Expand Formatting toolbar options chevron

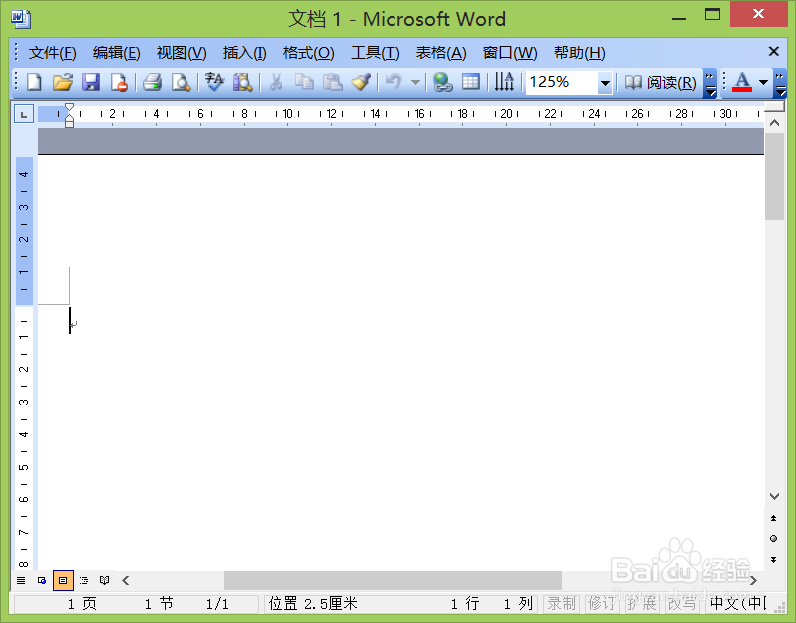[x=780, y=83]
